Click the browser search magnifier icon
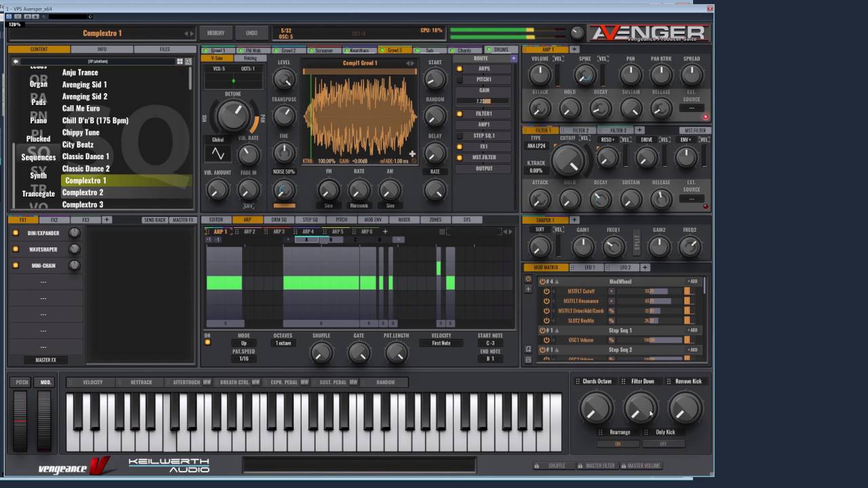The width and height of the screenshot is (868, 488). 188,61
